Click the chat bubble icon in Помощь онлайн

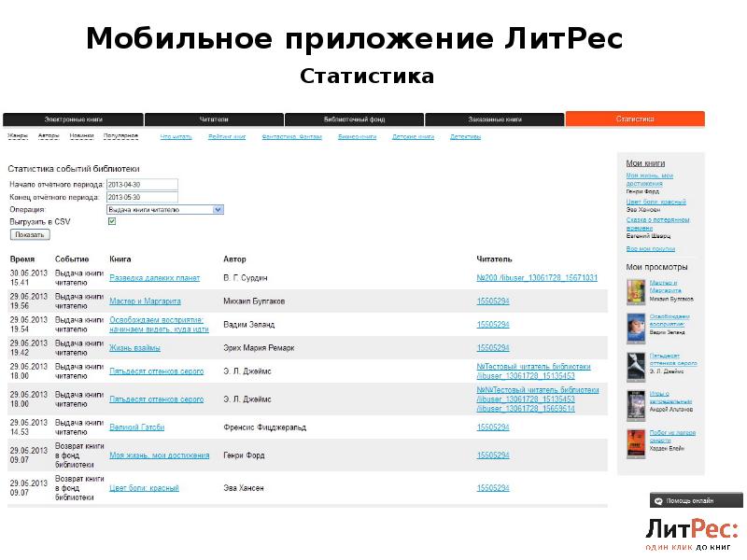pos(659,501)
